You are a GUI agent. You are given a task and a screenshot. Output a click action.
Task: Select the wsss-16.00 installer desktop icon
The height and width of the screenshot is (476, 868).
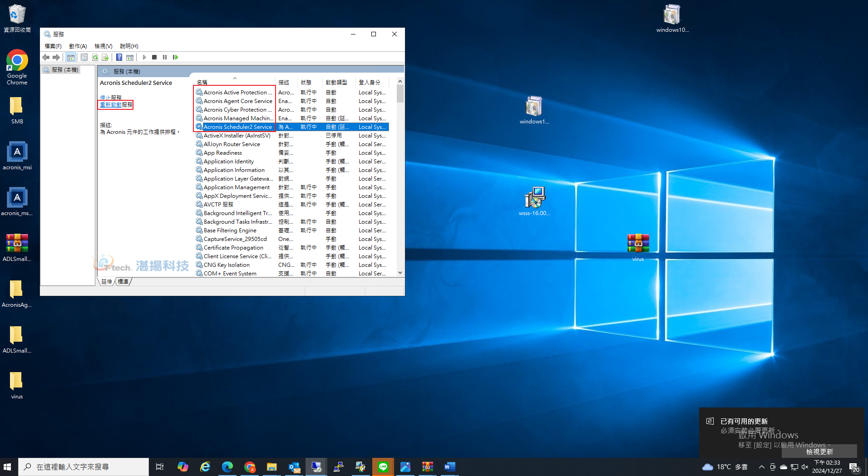[535, 201]
